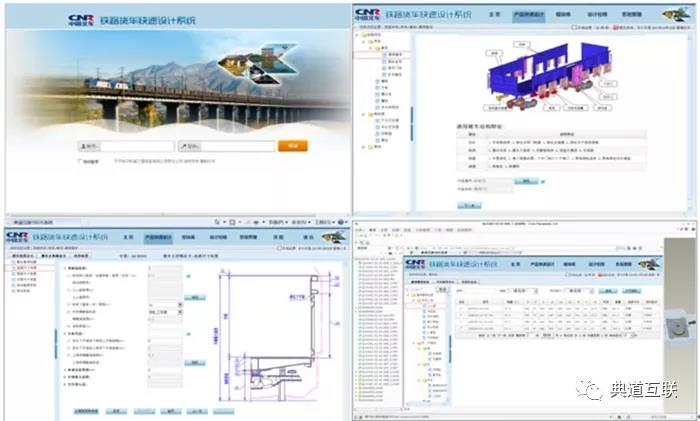Tick the checkbox on the last results table row
Screen dimensions: 700x421
(462, 328)
